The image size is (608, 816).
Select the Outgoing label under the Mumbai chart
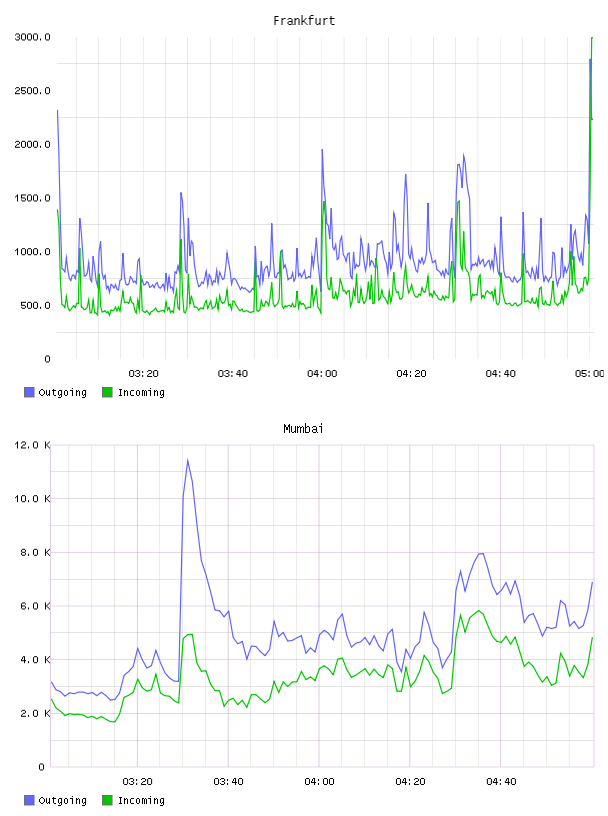point(62,800)
